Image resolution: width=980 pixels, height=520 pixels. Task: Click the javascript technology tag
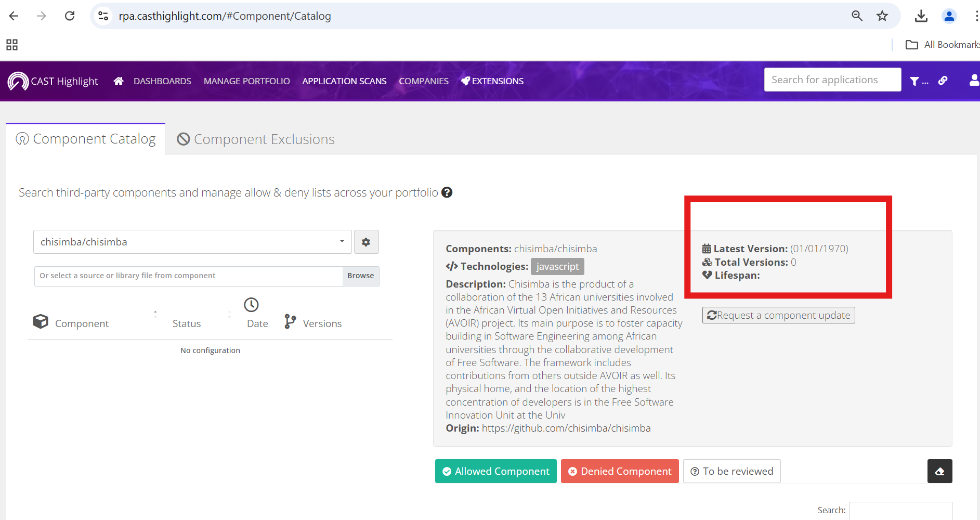(x=557, y=266)
